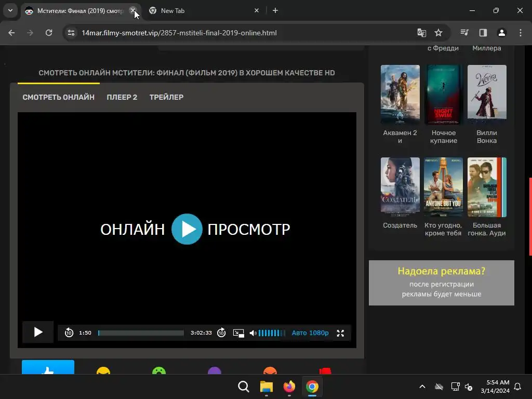Close the New Tab tab
The width and height of the screenshot is (532, 399).
pos(257,10)
